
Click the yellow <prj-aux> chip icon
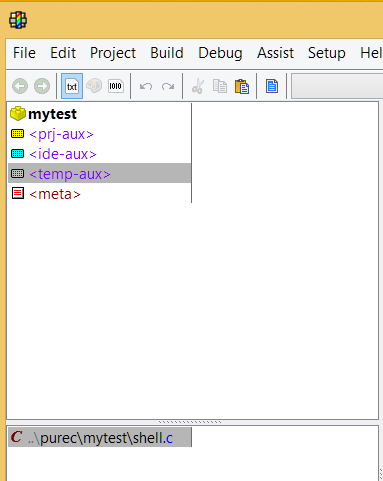click(x=18, y=134)
